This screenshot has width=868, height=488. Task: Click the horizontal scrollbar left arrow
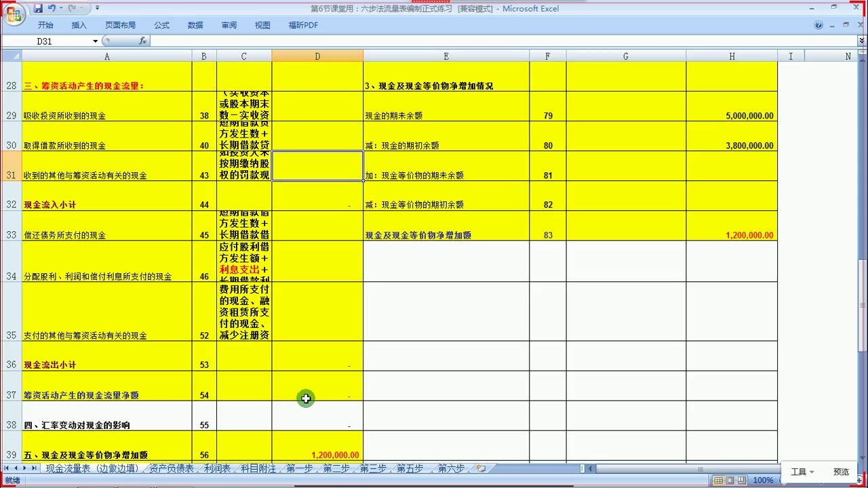click(589, 468)
